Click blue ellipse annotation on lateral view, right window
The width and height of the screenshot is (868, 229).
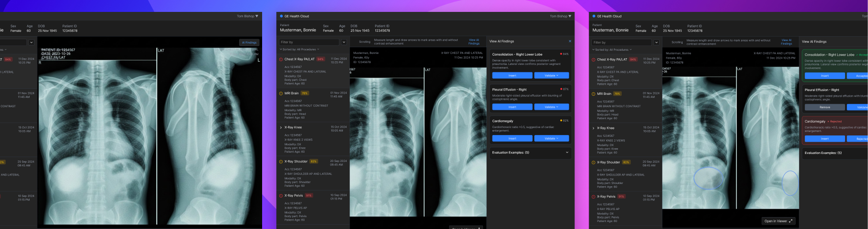click(x=790, y=183)
